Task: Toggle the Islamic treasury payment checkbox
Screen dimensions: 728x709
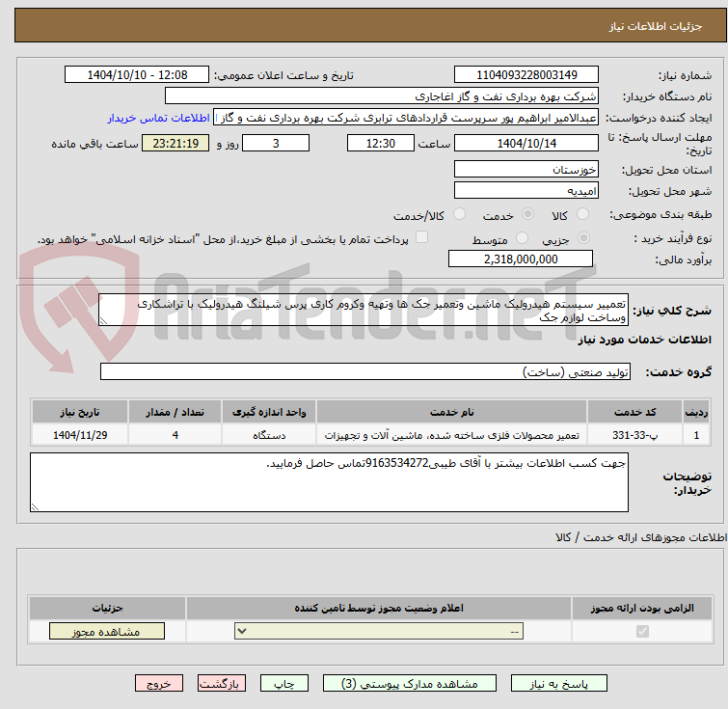Action: [421, 237]
